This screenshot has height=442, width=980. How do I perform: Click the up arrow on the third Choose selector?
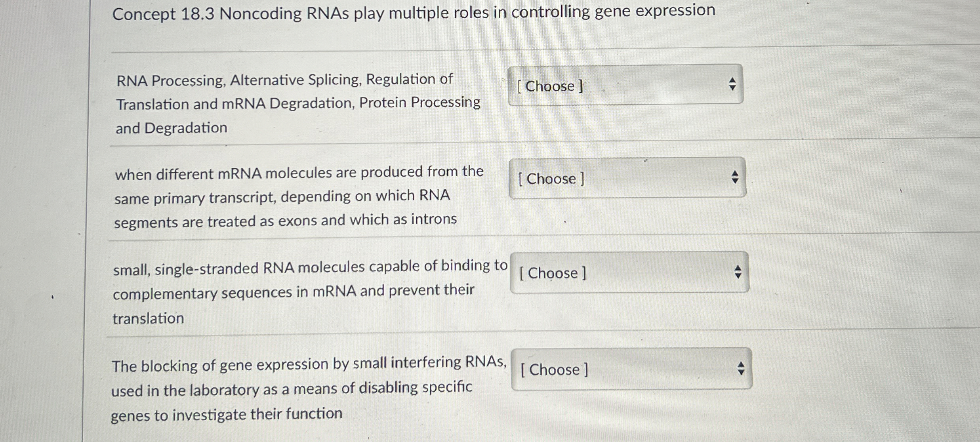point(739,268)
